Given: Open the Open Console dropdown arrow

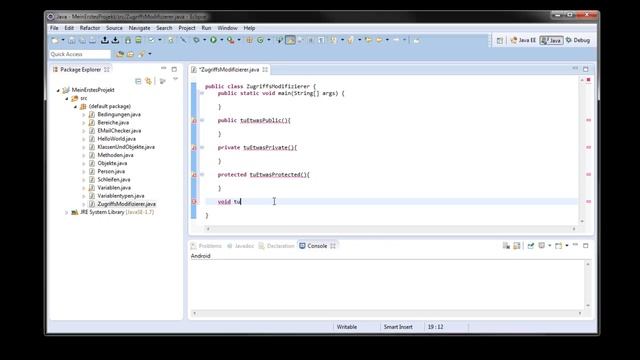Looking at the screenshot, I should click(567, 245).
